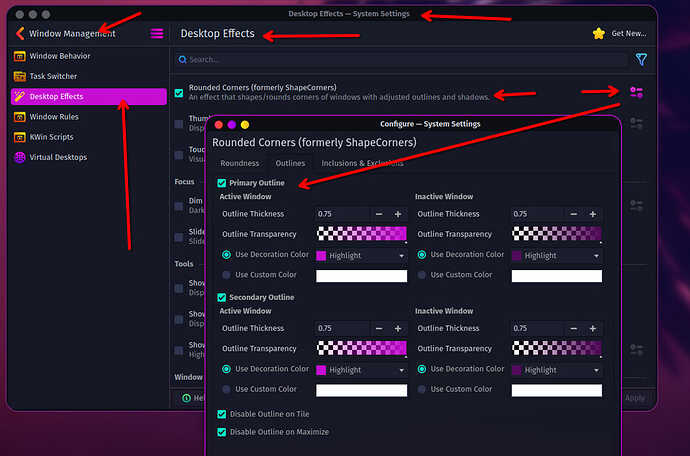Open the filter funnel next to search
Viewport: 690px width, 456px height.
pyautogui.click(x=641, y=59)
